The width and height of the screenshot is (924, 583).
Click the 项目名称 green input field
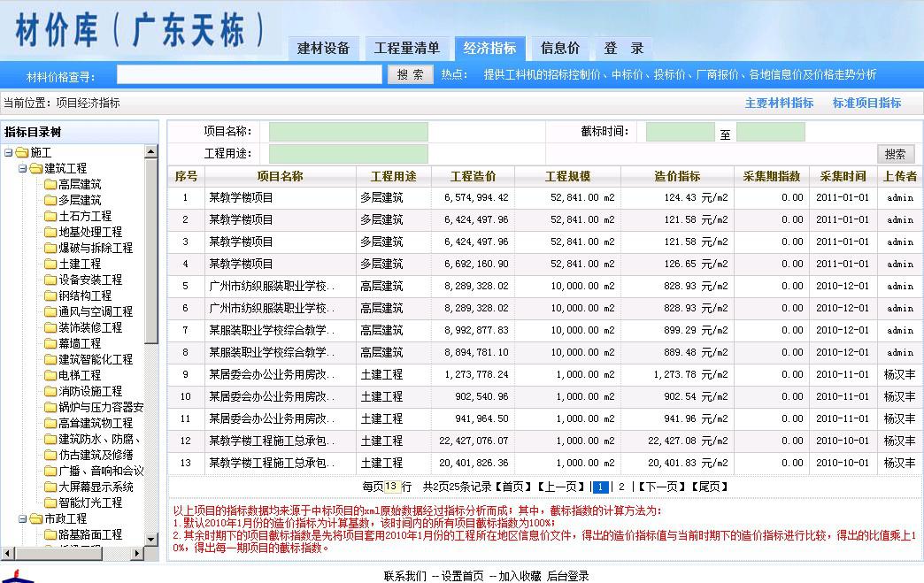(349, 132)
